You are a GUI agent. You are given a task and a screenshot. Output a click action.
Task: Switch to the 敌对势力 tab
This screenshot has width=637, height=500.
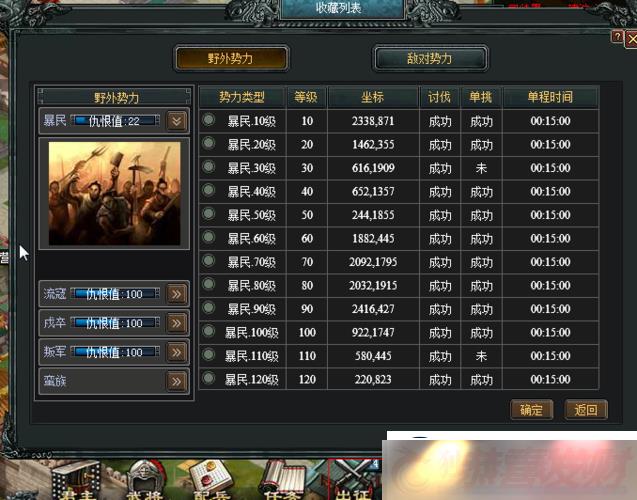click(x=430, y=58)
